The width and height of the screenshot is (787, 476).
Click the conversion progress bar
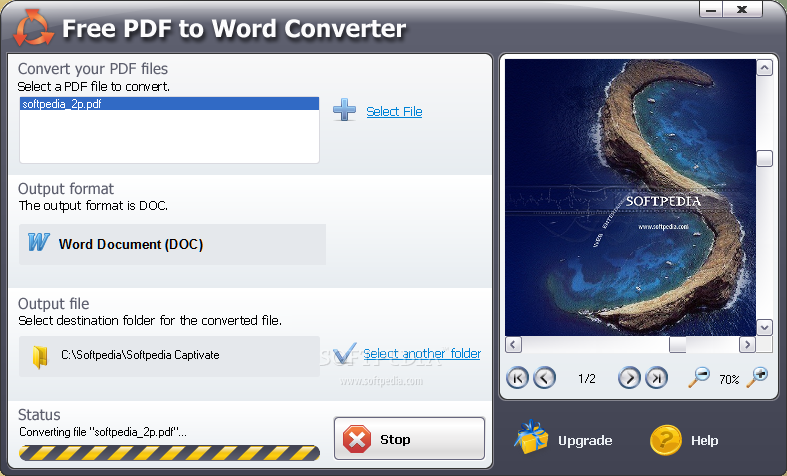click(169, 453)
